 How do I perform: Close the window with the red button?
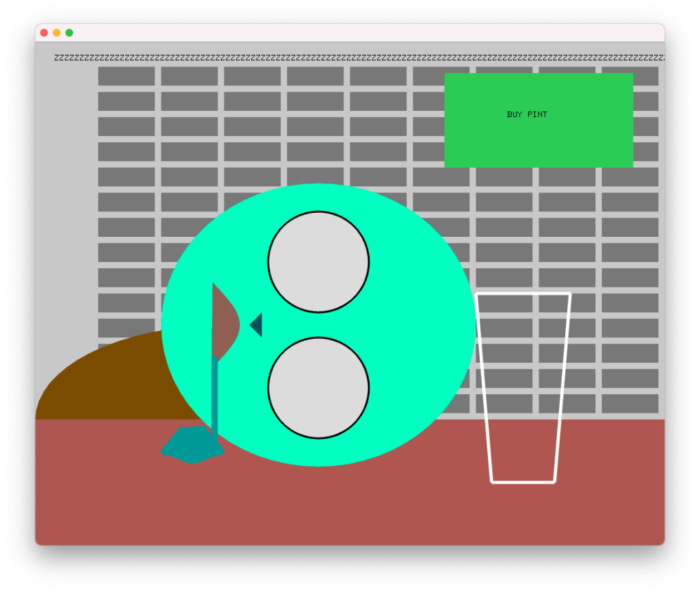point(44,33)
